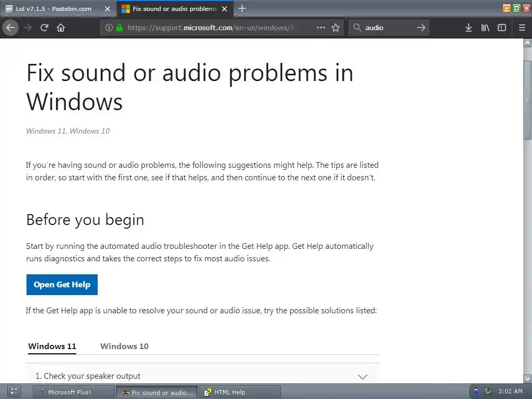
Task: Open the taskbar start menu button
Action: point(14,392)
